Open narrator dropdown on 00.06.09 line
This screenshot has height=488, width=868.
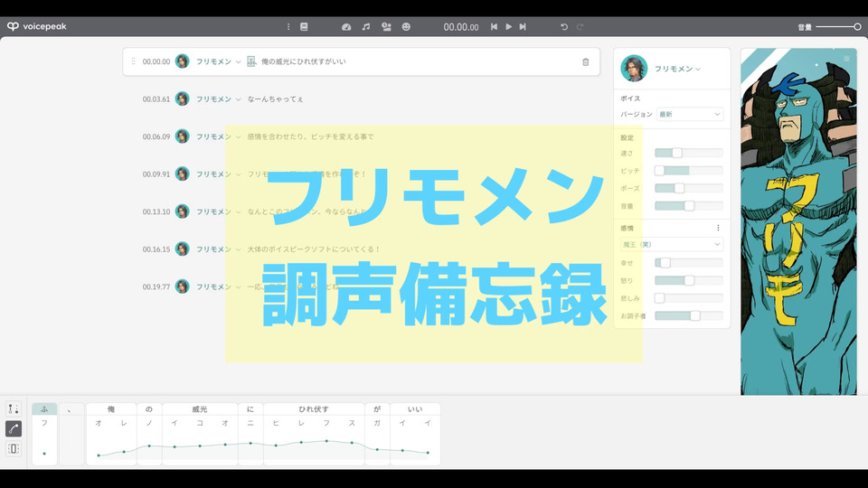click(219, 136)
